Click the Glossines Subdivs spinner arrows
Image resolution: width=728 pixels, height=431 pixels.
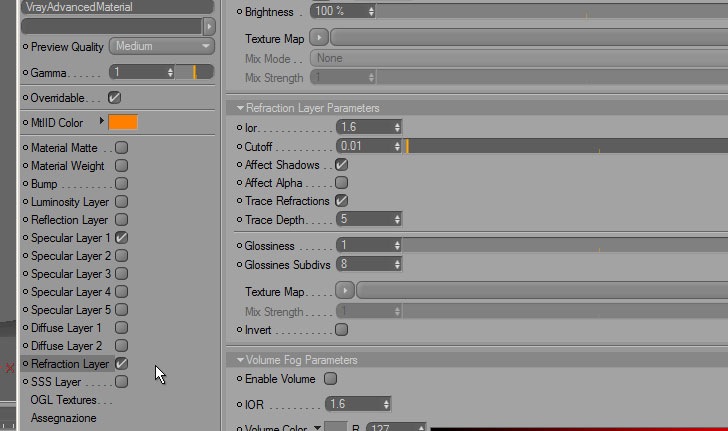point(397,264)
